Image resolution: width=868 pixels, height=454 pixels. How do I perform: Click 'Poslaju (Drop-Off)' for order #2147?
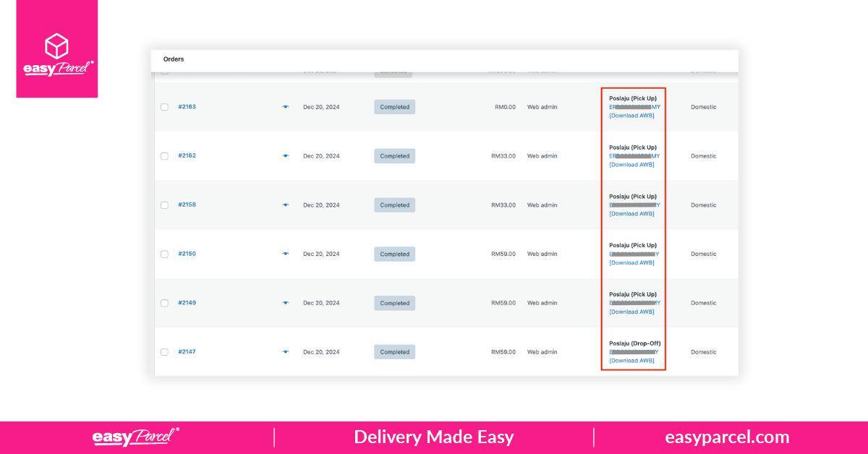pos(635,343)
